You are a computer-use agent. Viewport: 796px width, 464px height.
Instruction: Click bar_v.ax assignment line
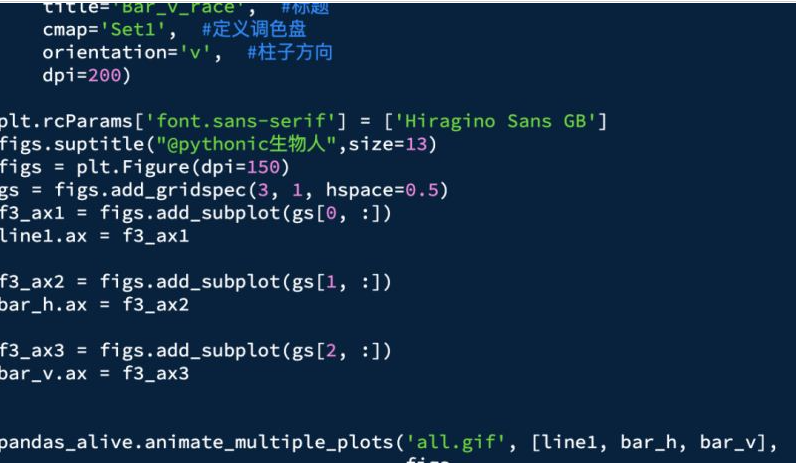pyautogui.click(x=94, y=374)
